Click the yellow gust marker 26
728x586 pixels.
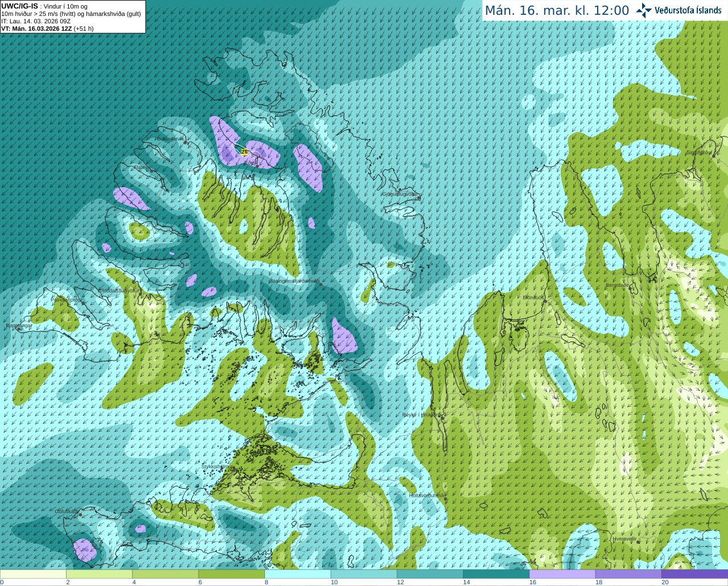pos(245,152)
